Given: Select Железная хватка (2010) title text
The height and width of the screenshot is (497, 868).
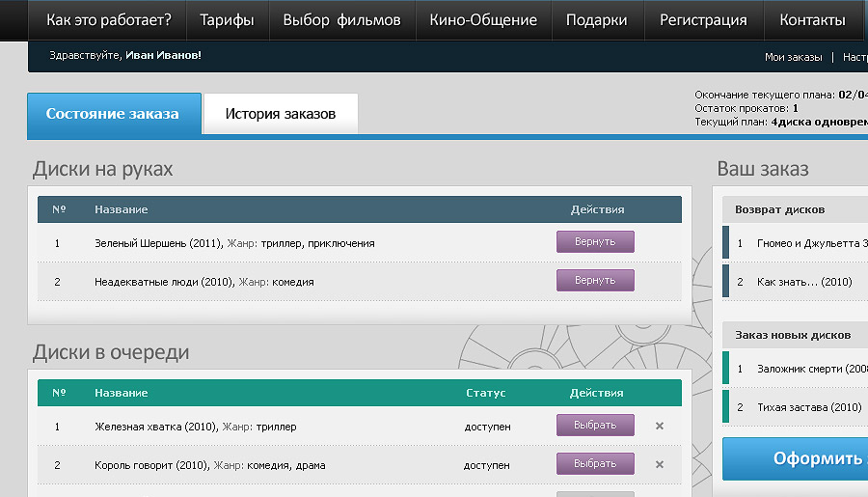Looking at the screenshot, I should click(155, 427).
